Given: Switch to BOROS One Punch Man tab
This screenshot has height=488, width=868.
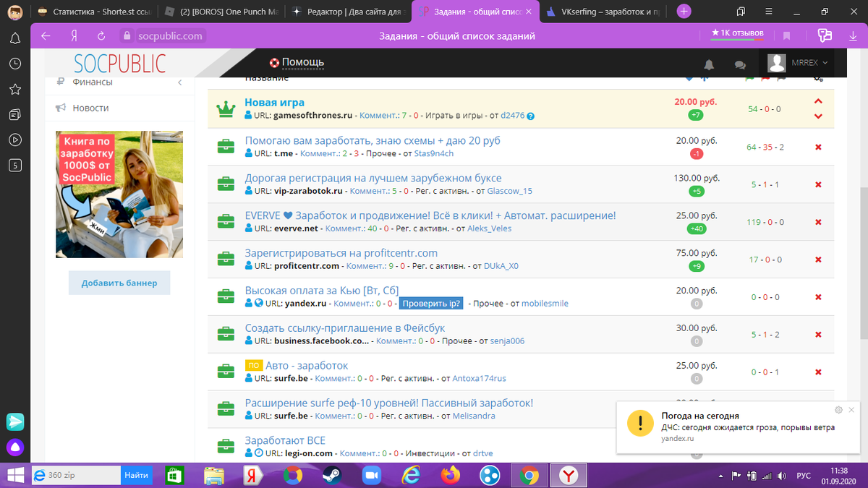Looking at the screenshot, I should pyautogui.click(x=221, y=11).
